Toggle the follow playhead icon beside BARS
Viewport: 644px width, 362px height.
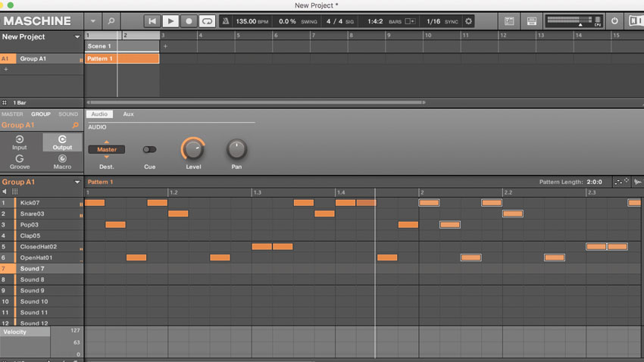click(x=410, y=21)
